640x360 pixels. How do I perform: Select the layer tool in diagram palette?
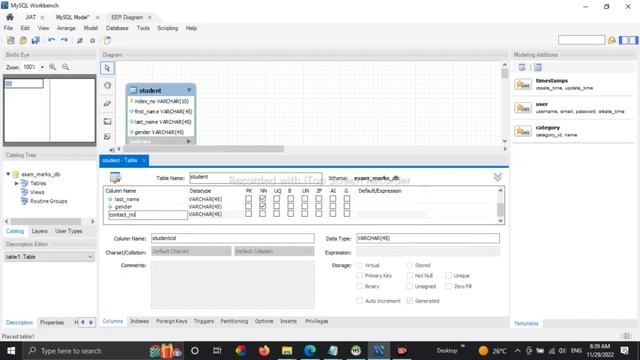[x=107, y=121]
